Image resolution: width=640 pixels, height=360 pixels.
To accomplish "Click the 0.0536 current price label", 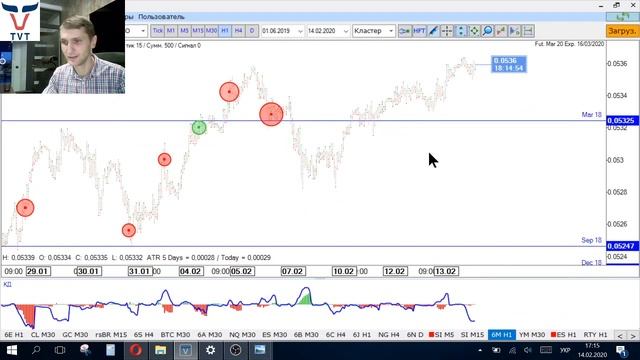I will pos(509,64).
